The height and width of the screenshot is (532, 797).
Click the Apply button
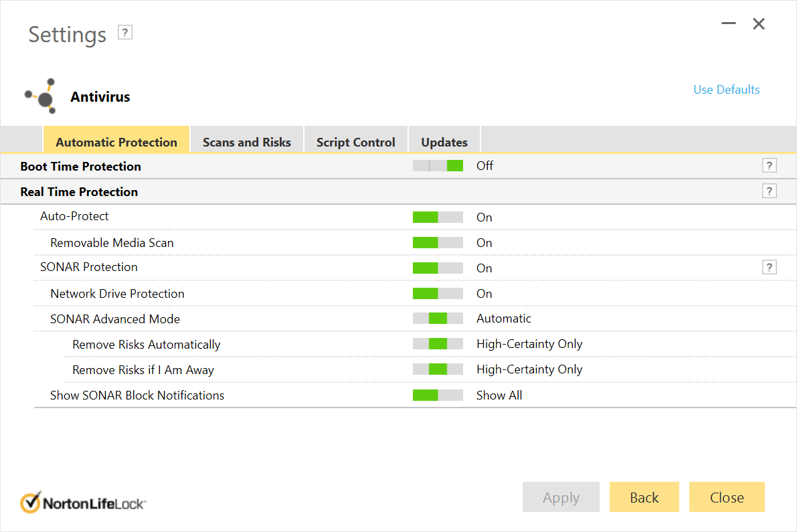coord(561,497)
